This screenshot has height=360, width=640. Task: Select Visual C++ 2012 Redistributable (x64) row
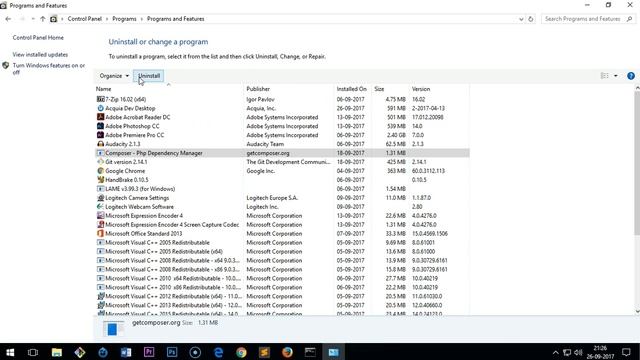point(282,297)
